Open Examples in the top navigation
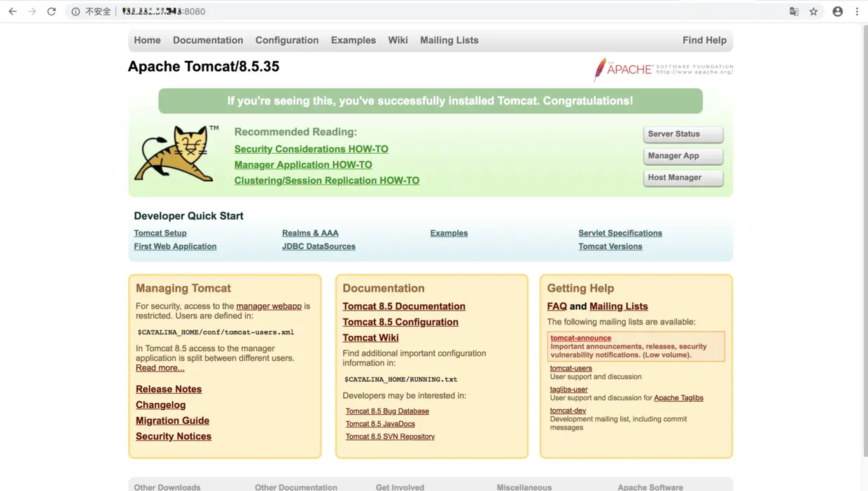This screenshot has height=491, width=868. [353, 41]
